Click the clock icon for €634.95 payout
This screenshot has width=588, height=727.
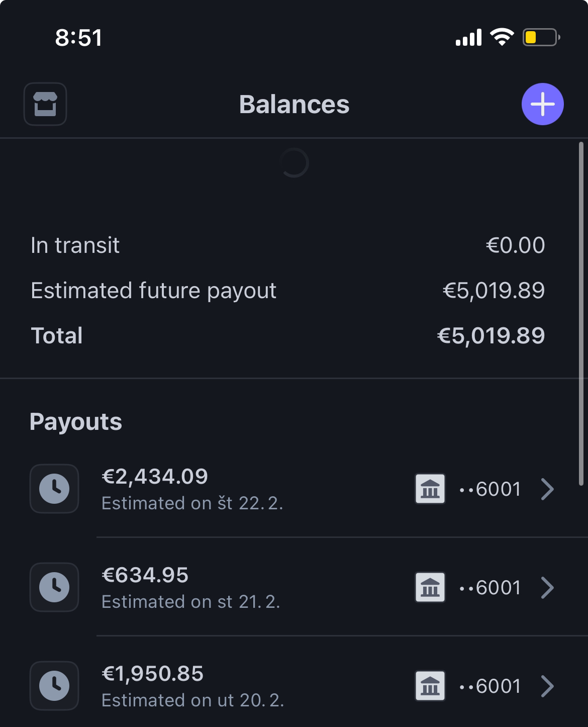(x=54, y=587)
